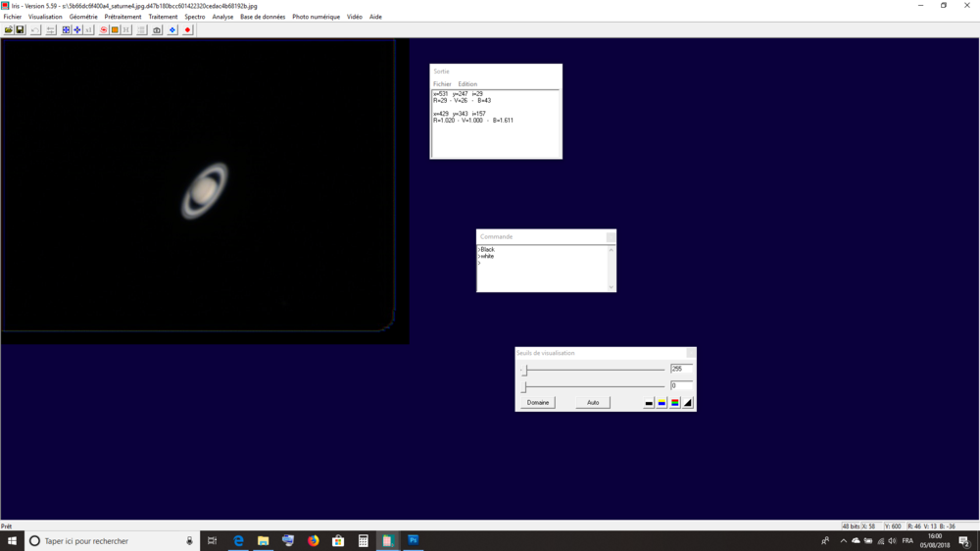Click the undo arrow toolbar icon
The height and width of the screenshot is (551, 980).
pyautogui.click(x=35, y=30)
